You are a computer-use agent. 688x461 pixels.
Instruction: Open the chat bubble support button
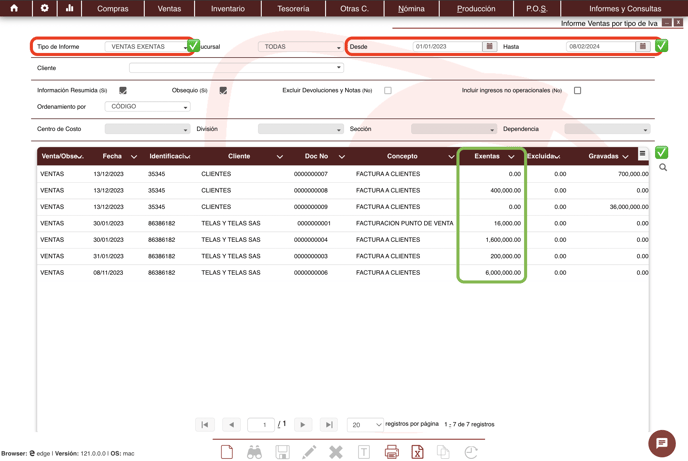tap(662, 443)
